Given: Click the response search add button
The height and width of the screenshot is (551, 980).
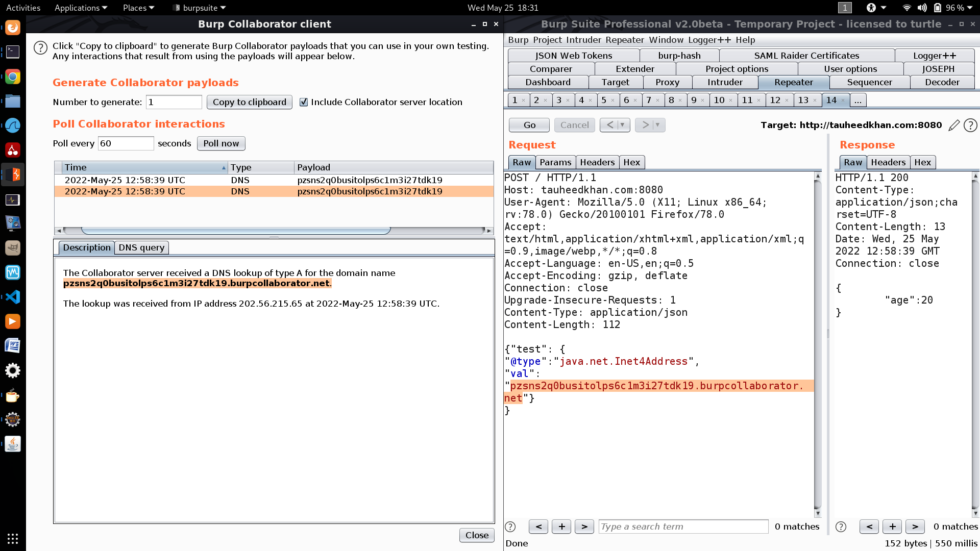Looking at the screenshot, I should point(892,527).
